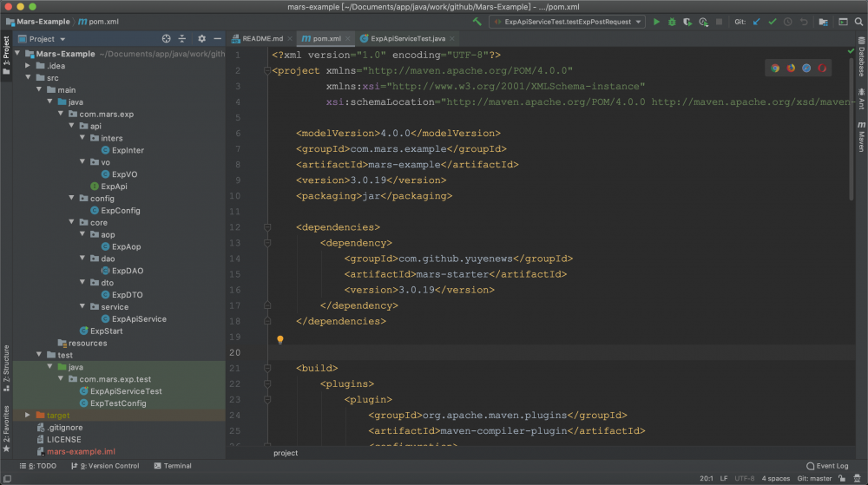868x485 pixels.
Task: Select ExpApiService class in project tree
Action: (139, 318)
